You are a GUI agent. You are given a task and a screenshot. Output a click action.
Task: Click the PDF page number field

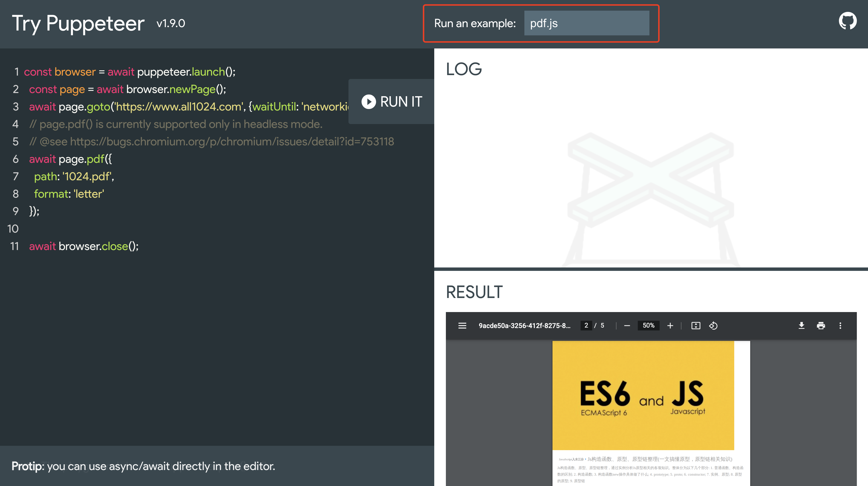(x=586, y=326)
